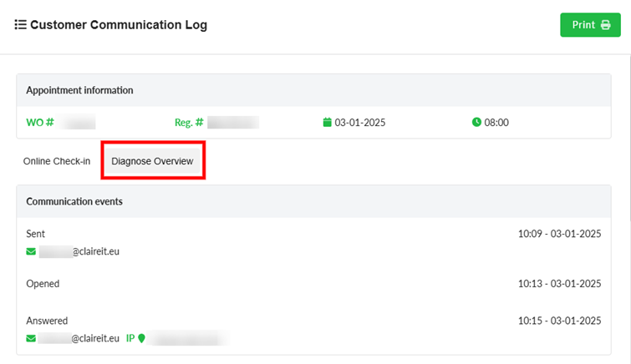Image resolution: width=631 pixels, height=364 pixels.
Task: Click the 10:13 Opened timestamp
Action: (559, 284)
